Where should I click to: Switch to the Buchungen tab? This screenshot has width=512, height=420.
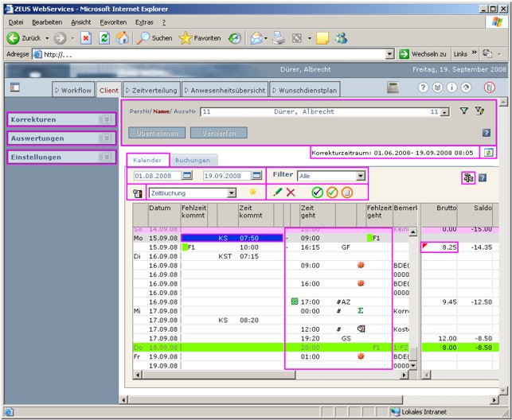pos(193,160)
